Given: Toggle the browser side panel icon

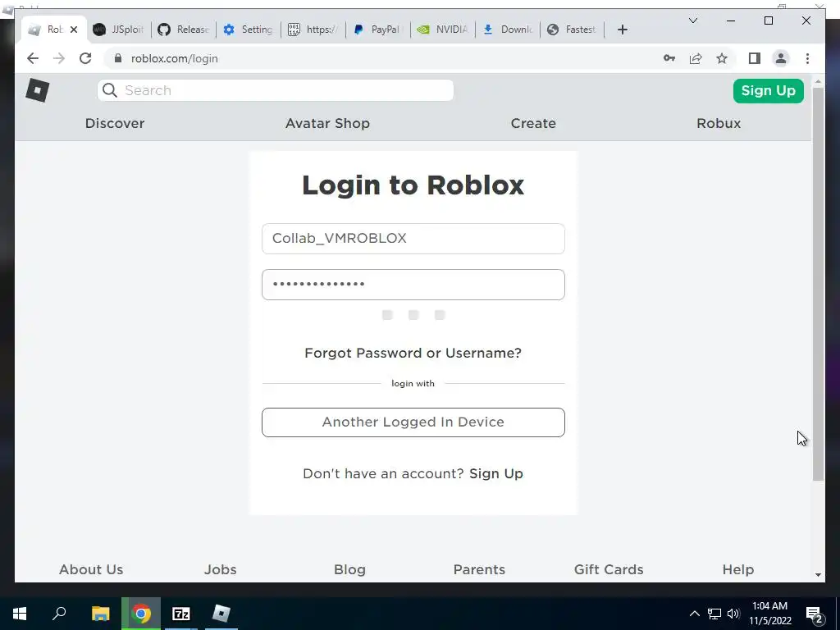Looking at the screenshot, I should coord(755,58).
